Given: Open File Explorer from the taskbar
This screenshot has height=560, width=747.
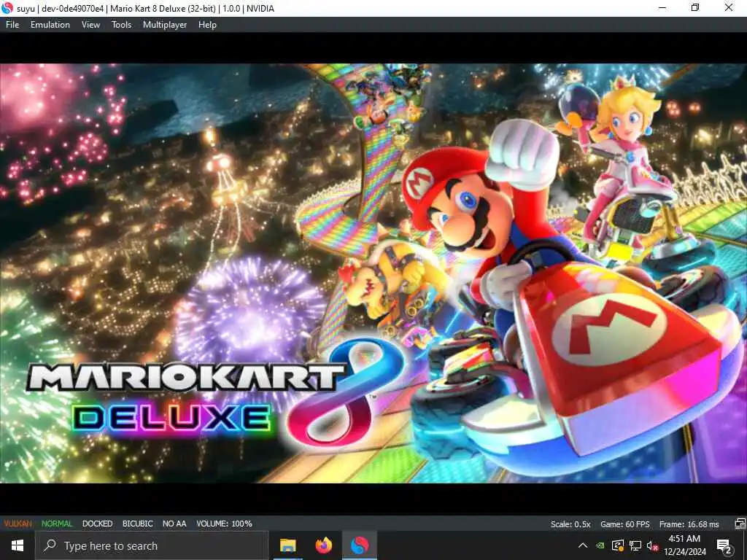Looking at the screenshot, I should coord(287,545).
